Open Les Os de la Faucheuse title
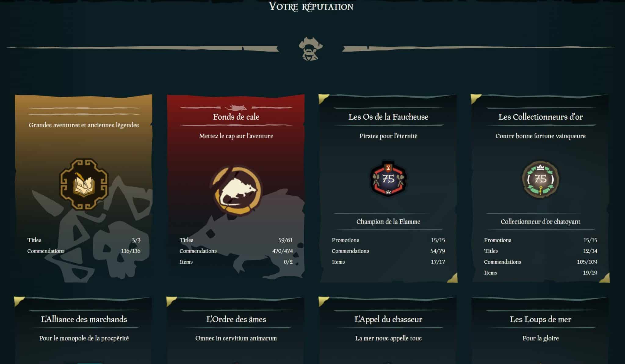The image size is (625, 364). [x=388, y=117]
